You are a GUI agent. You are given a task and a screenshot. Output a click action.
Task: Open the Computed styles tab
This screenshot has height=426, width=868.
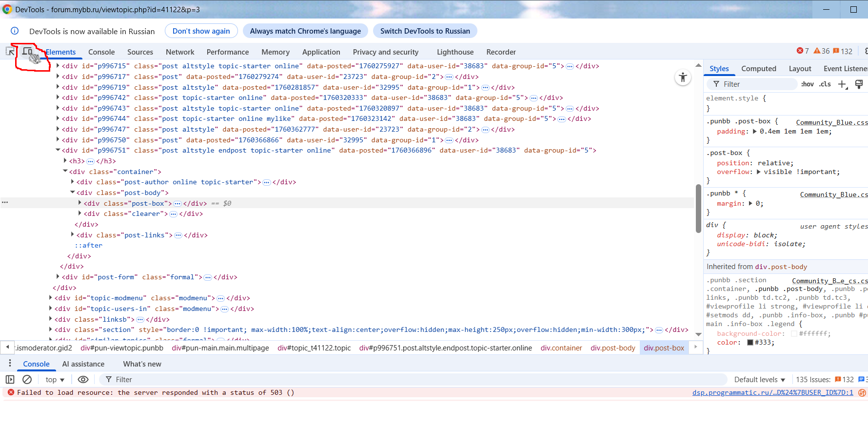coord(758,69)
